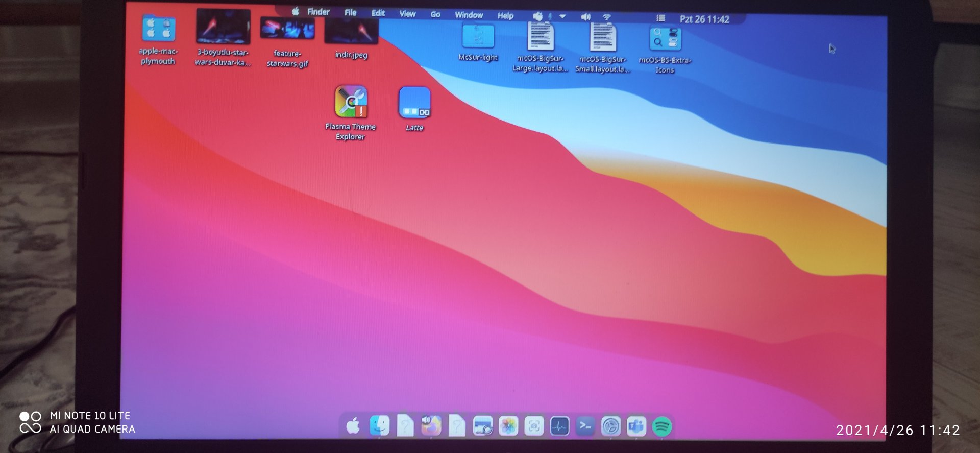
Task: Launch Plasma Theme Explorer from desktop
Action: coord(351,102)
